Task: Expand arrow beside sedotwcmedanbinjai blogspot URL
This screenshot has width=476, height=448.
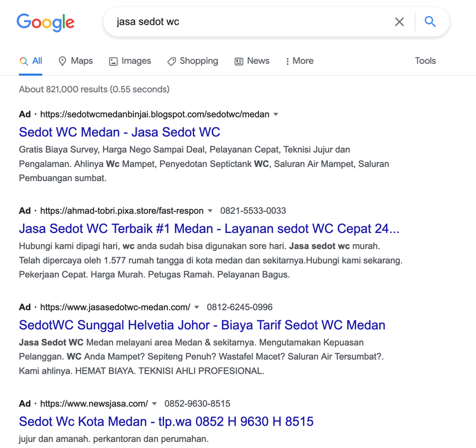Action: point(276,114)
